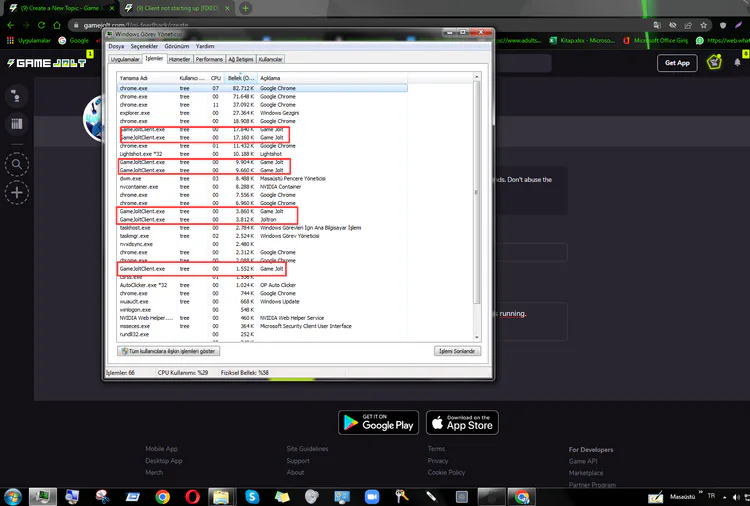Click the browser back arrow

tap(11, 25)
